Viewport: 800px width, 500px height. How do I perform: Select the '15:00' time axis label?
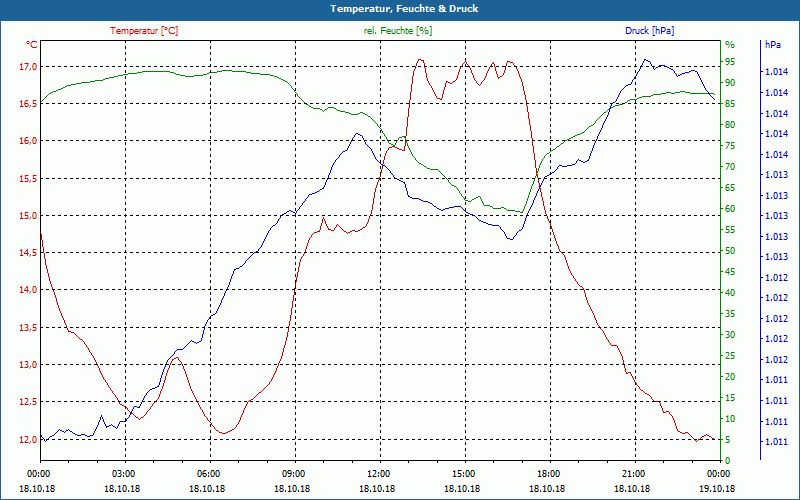tap(463, 474)
